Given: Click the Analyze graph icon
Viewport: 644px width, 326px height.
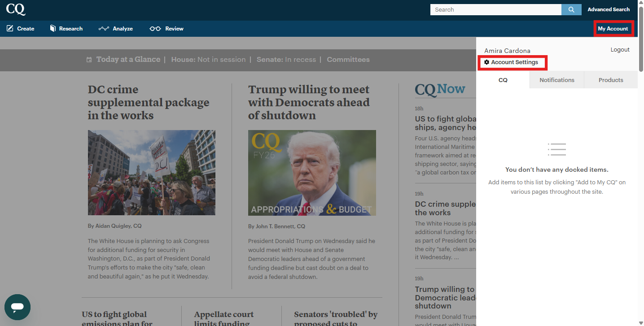Looking at the screenshot, I should (104, 28).
